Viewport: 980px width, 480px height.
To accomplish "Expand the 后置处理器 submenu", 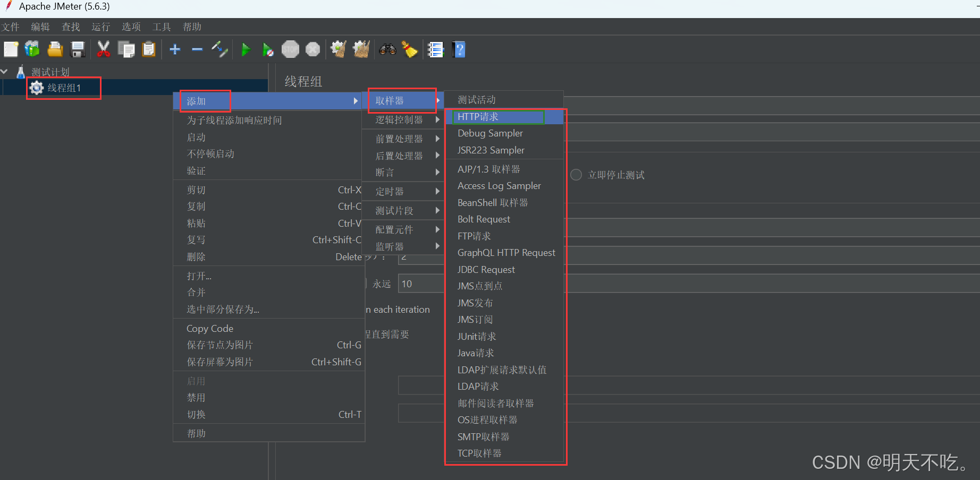I will 403,156.
